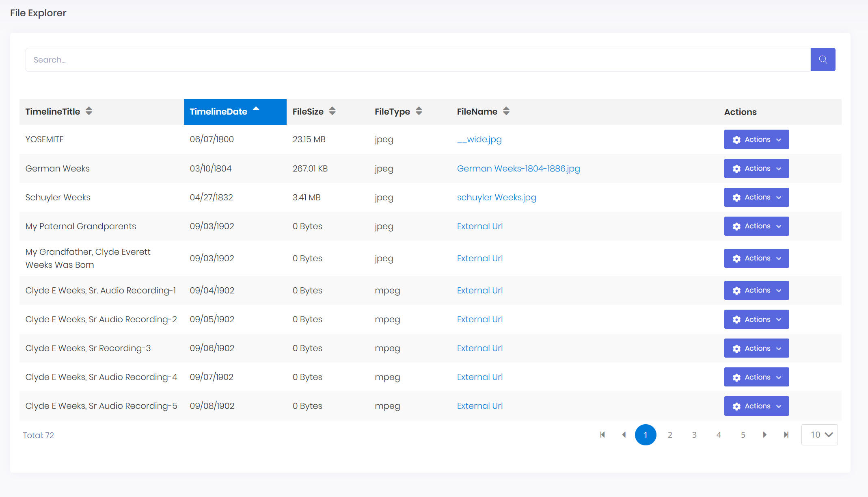Open External Url for Audio Recording-4
Image resolution: width=868 pixels, height=497 pixels.
pyautogui.click(x=480, y=377)
